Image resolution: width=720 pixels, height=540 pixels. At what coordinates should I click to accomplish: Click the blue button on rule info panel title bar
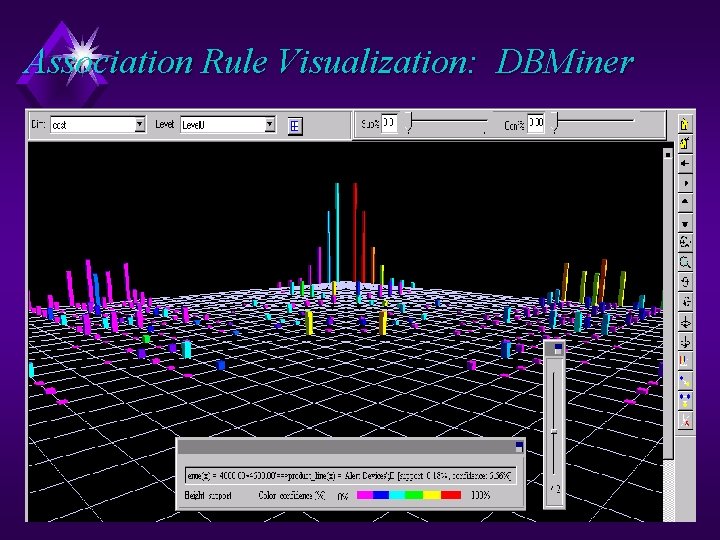pos(519,447)
